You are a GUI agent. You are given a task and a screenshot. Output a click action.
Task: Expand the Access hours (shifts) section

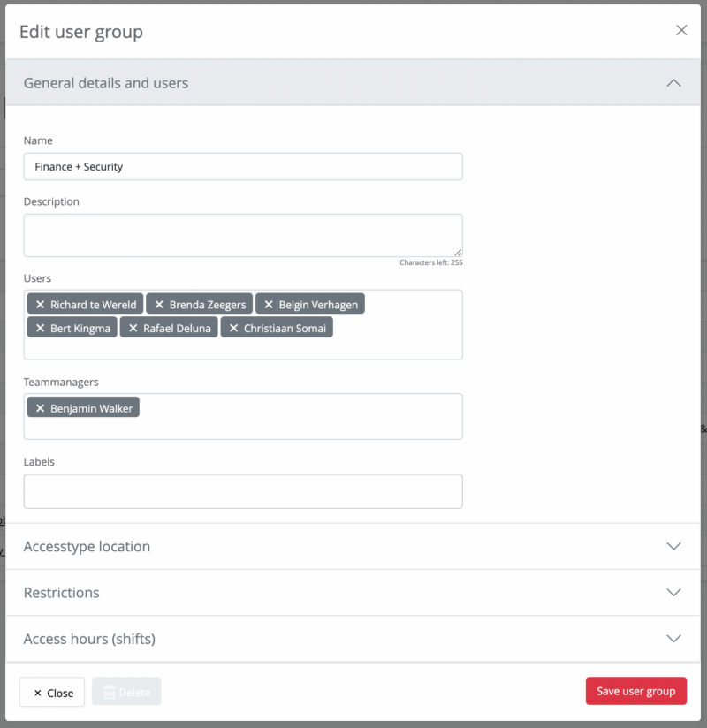(x=673, y=638)
